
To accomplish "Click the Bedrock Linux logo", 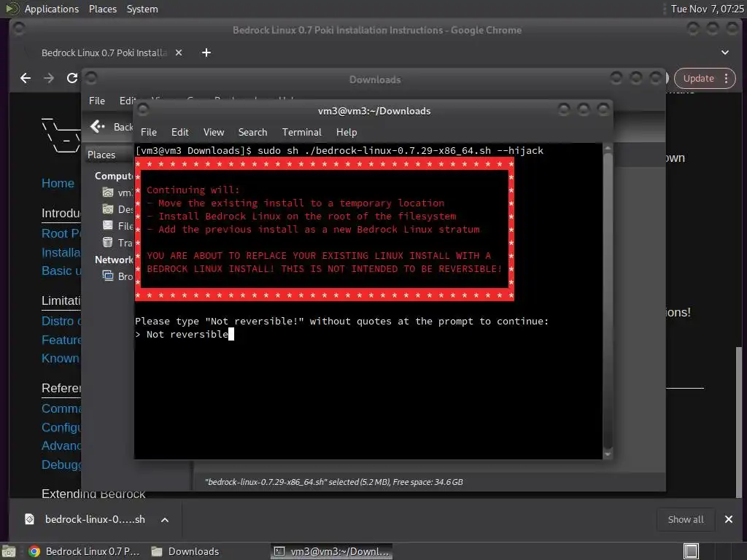I will pos(61,135).
